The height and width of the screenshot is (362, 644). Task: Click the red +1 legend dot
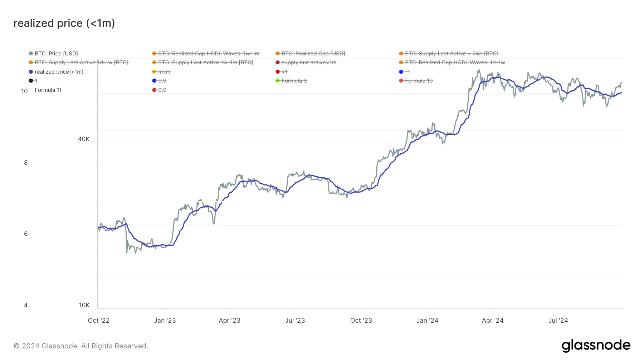tap(278, 72)
